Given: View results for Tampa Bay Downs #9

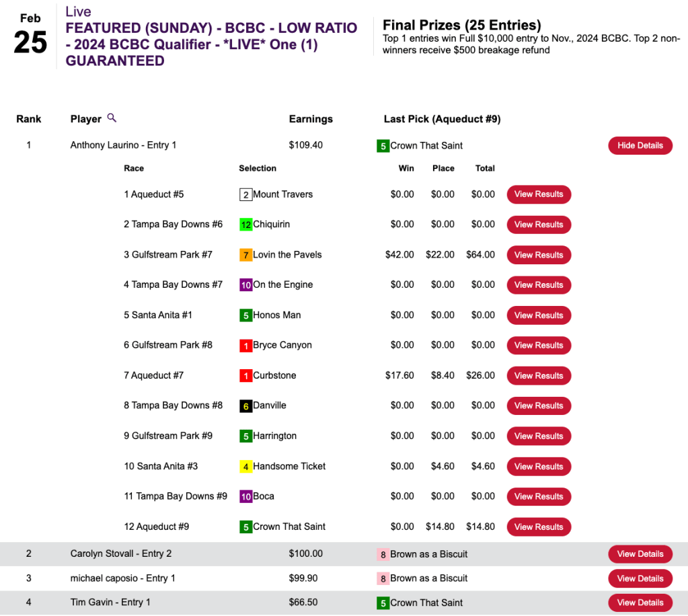Looking at the screenshot, I should click(538, 496).
